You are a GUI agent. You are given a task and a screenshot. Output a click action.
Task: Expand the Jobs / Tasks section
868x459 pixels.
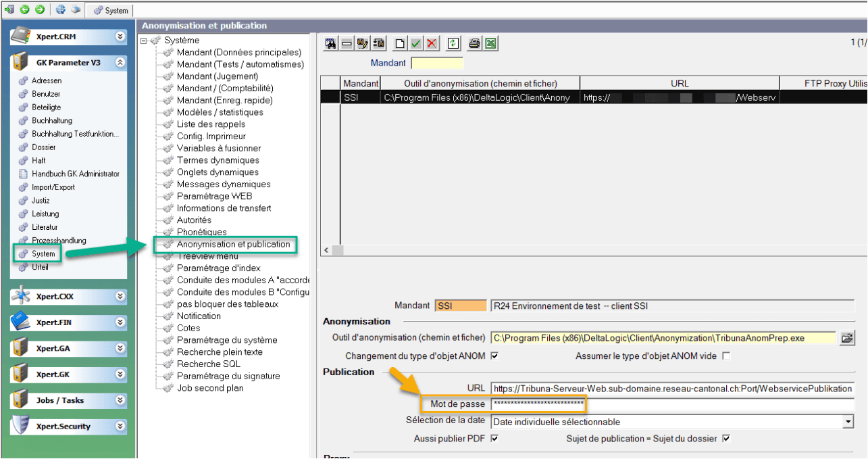click(x=120, y=400)
